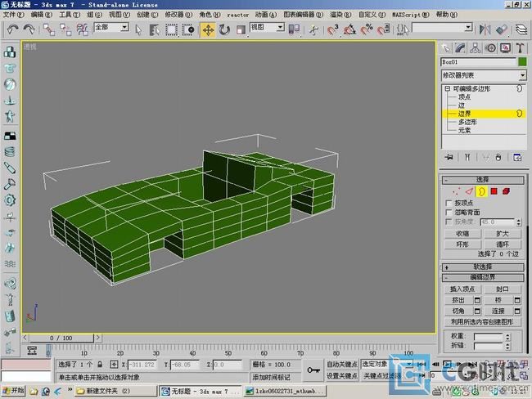
Task: Click the 利用所选内容创建图形 button
Action: pyautogui.click(x=482, y=321)
